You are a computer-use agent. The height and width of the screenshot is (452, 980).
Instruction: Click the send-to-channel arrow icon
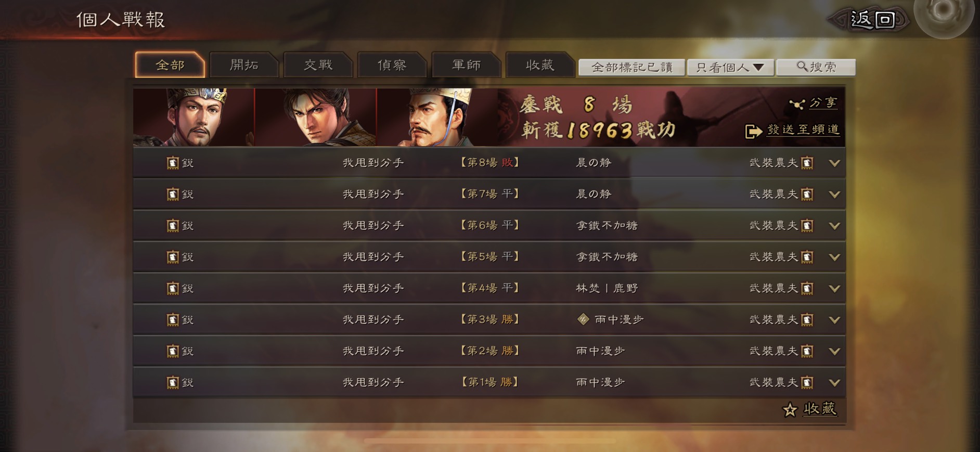tap(753, 131)
